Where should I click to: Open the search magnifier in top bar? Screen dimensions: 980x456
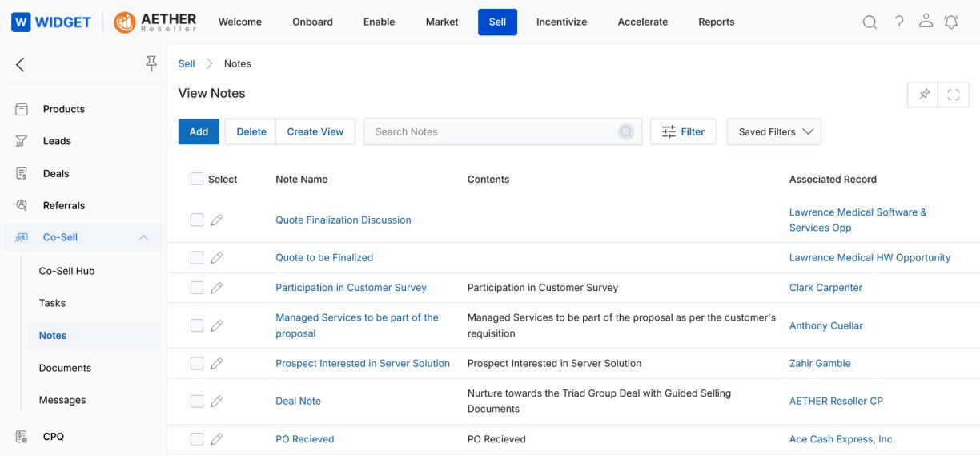point(870,22)
